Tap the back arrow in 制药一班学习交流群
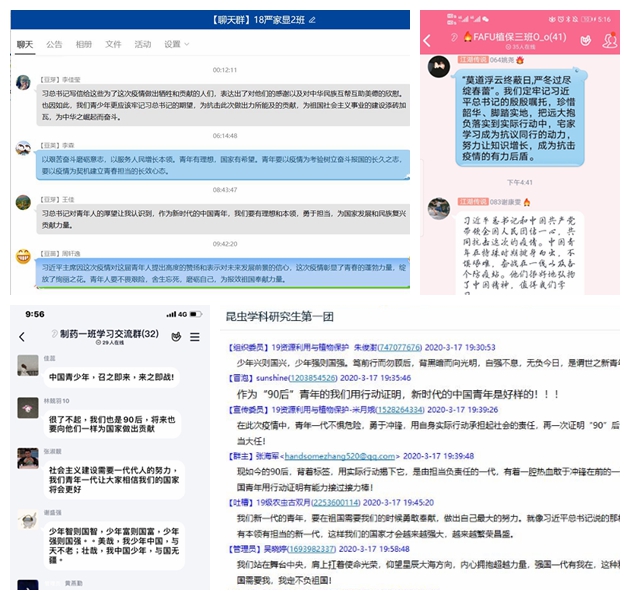This screenshot has height=600, width=630. pyautogui.click(x=22, y=336)
